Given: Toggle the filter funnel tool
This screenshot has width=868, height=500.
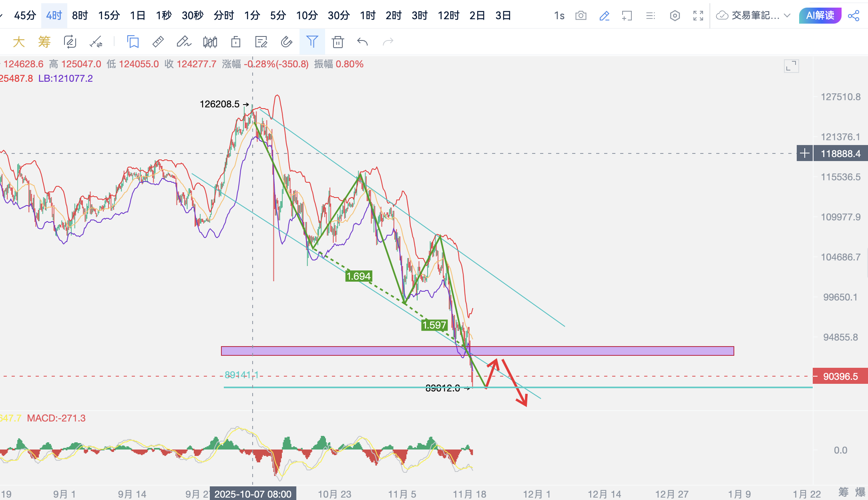Looking at the screenshot, I should click(312, 42).
